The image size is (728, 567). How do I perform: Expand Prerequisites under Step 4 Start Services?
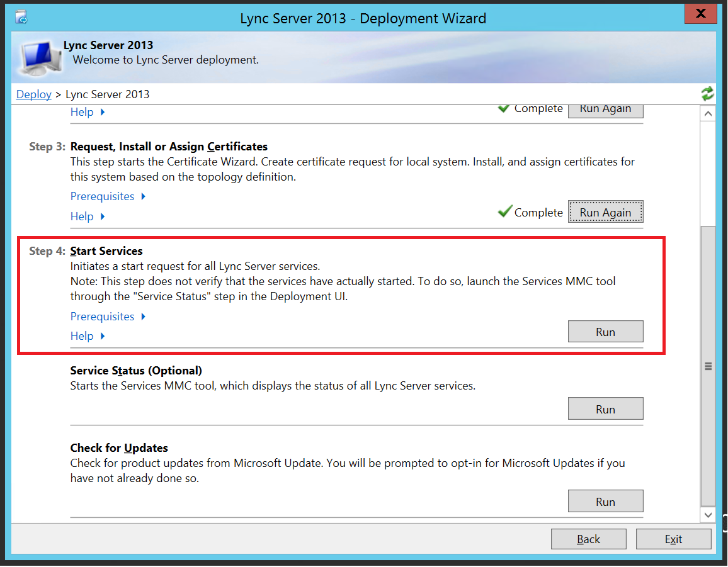(108, 317)
